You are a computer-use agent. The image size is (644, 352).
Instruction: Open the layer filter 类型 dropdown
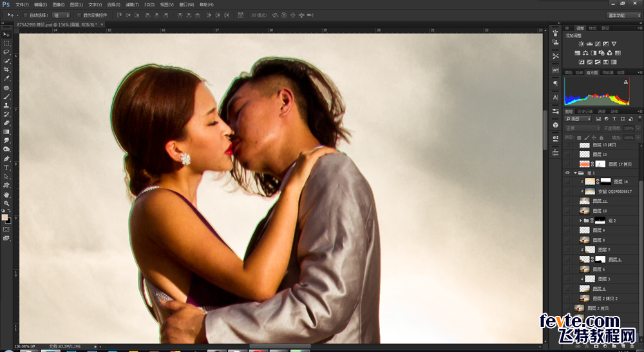click(579, 119)
